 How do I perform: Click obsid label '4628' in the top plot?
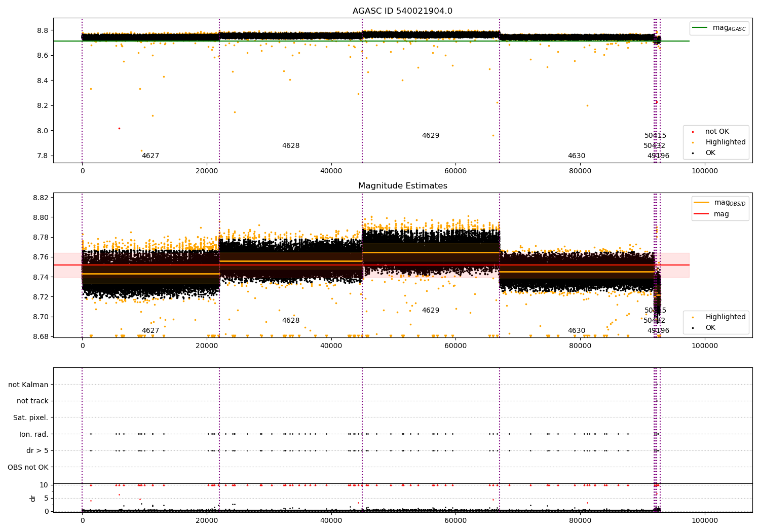coord(291,146)
